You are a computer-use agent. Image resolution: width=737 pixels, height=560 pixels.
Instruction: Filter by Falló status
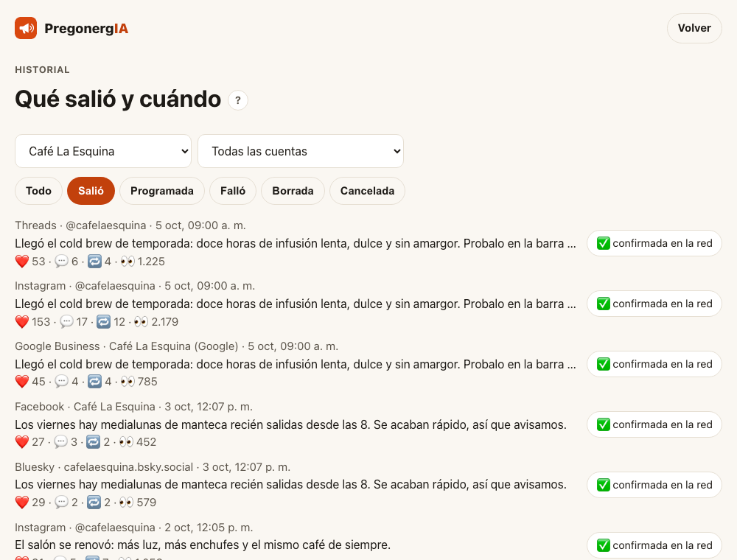pos(233,191)
